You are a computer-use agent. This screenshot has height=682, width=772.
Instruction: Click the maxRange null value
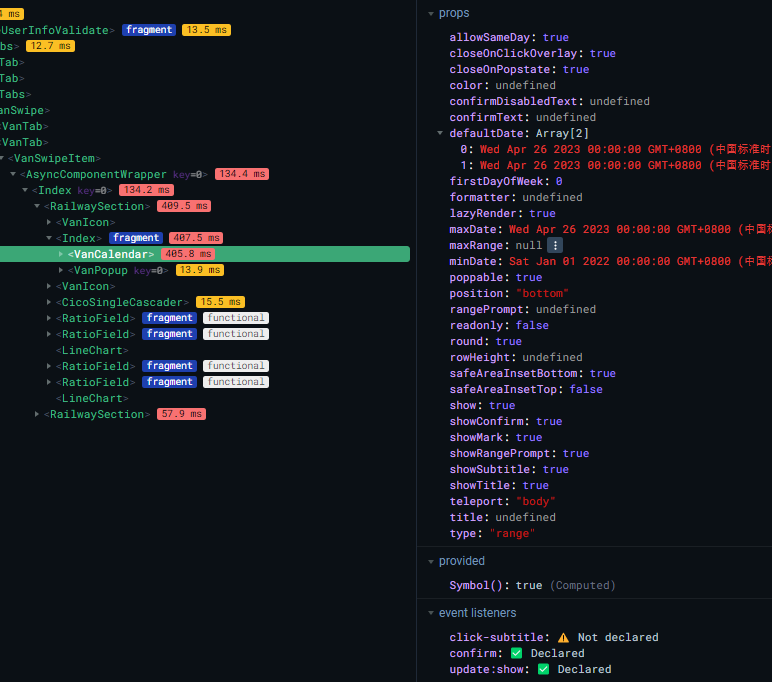(529, 245)
